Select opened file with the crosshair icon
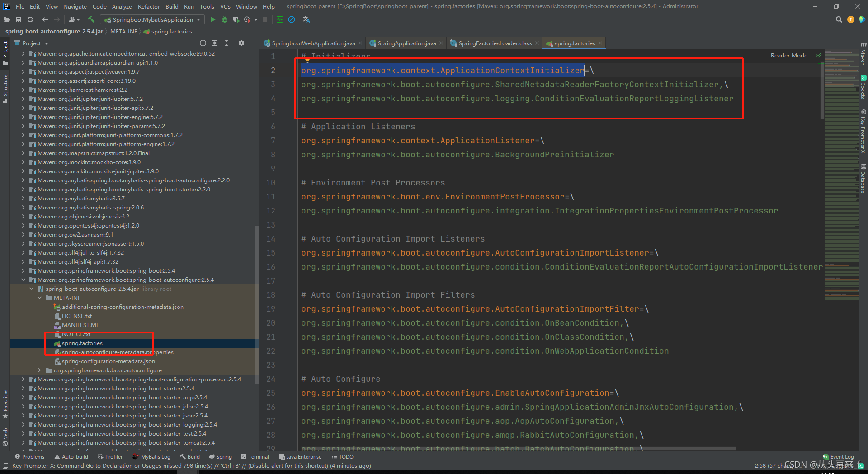Viewport: 868px width, 474px height. (x=203, y=43)
